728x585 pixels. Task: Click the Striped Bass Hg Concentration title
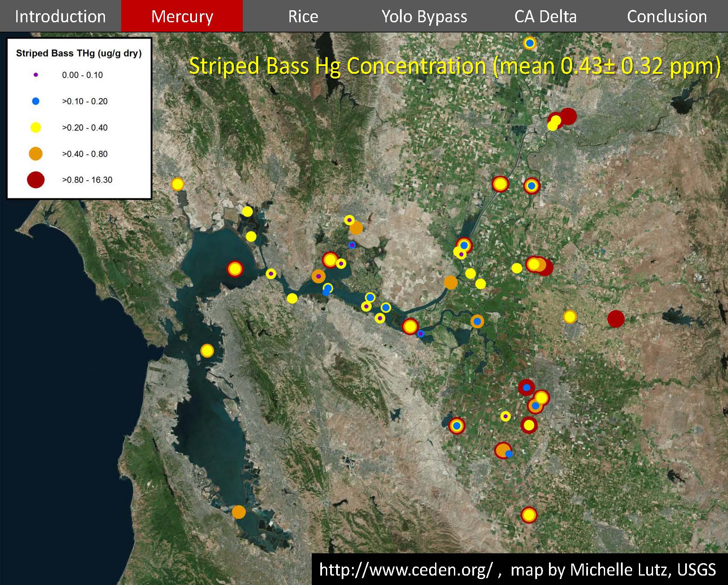click(454, 66)
